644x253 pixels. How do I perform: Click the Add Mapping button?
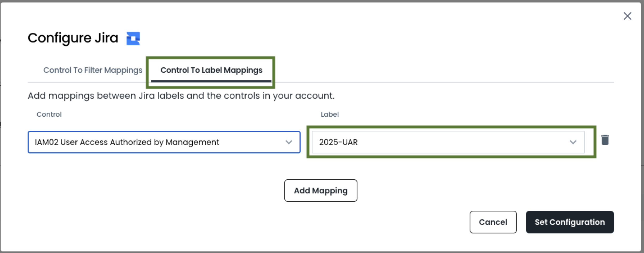321,190
